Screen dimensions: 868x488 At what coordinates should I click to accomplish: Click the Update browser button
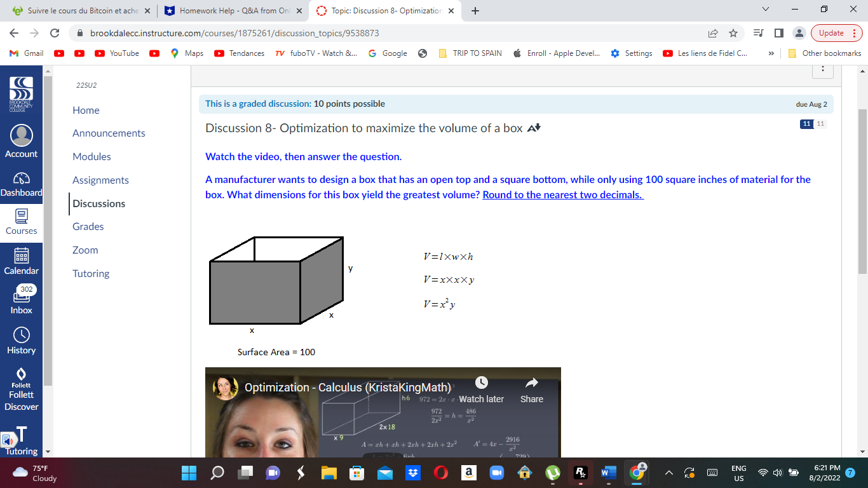(x=834, y=33)
